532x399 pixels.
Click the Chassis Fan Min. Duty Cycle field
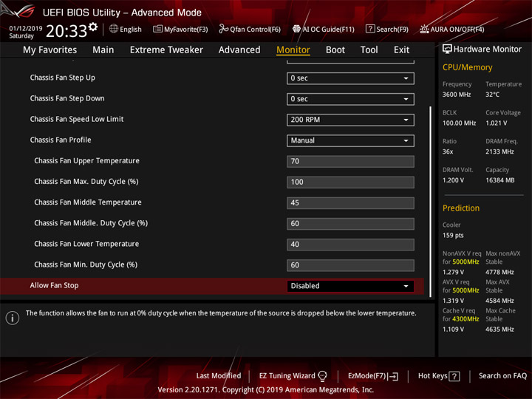[x=350, y=265]
